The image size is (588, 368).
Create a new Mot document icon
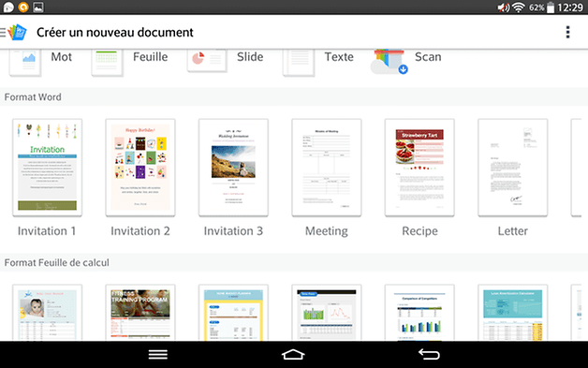click(x=25, y=63)
